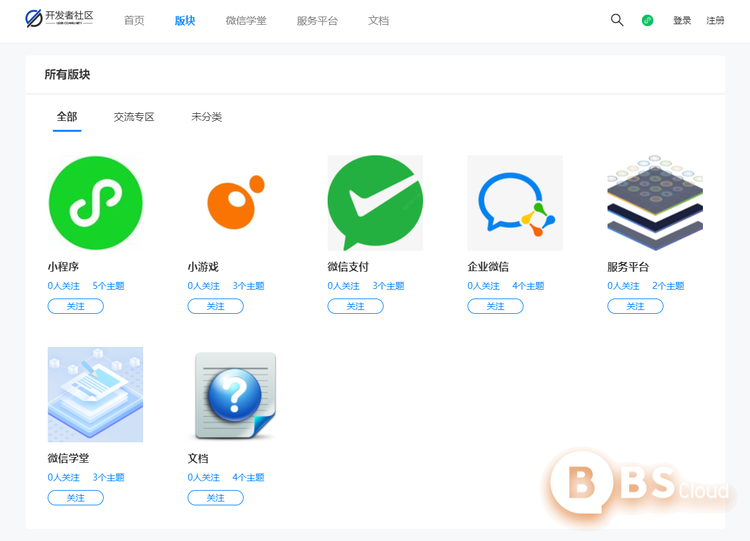Follow the 小程序 board with 关注
The image size is (750, 541).
[x=76, y=306]
